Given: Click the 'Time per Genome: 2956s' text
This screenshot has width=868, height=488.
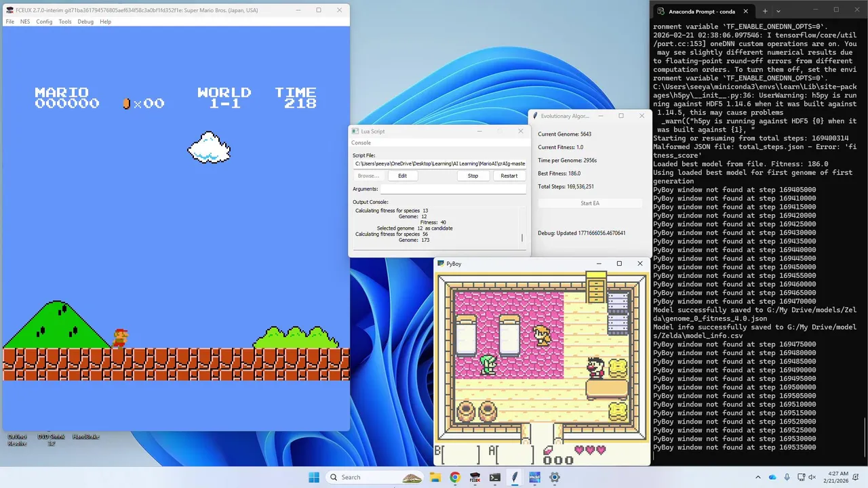Looking at the screenshot, I should click(x=567, y=161).
